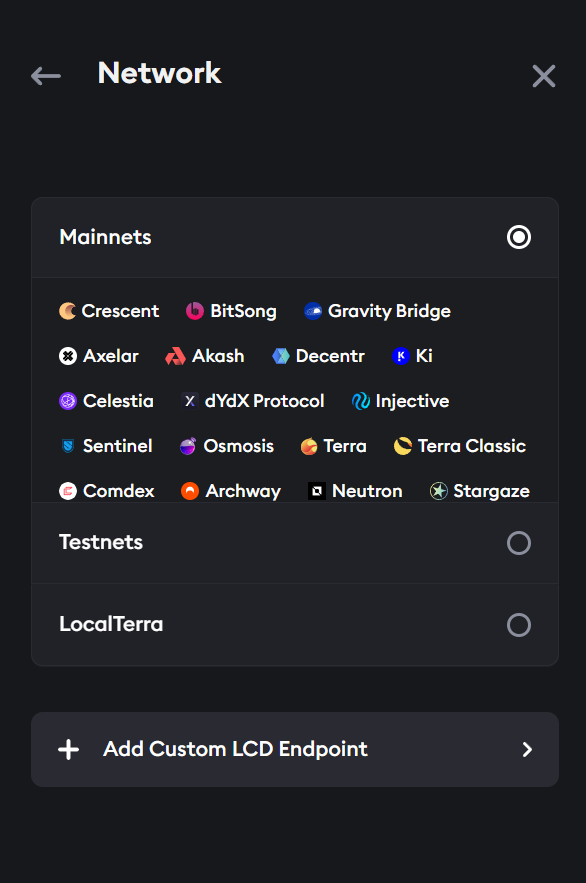586x883 pixels.
Task: Click the Axelar network icon
Action: tap(67, 356)
